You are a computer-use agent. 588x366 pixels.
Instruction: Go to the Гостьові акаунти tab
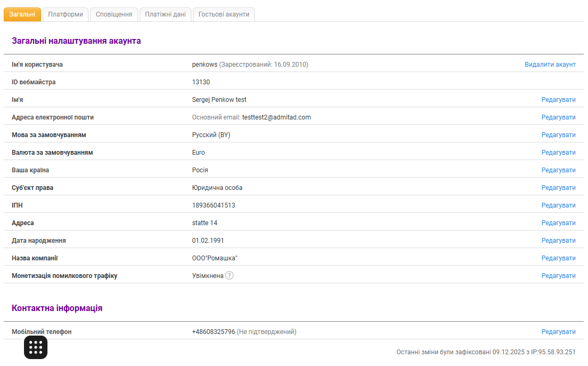(x=224, y=14)
